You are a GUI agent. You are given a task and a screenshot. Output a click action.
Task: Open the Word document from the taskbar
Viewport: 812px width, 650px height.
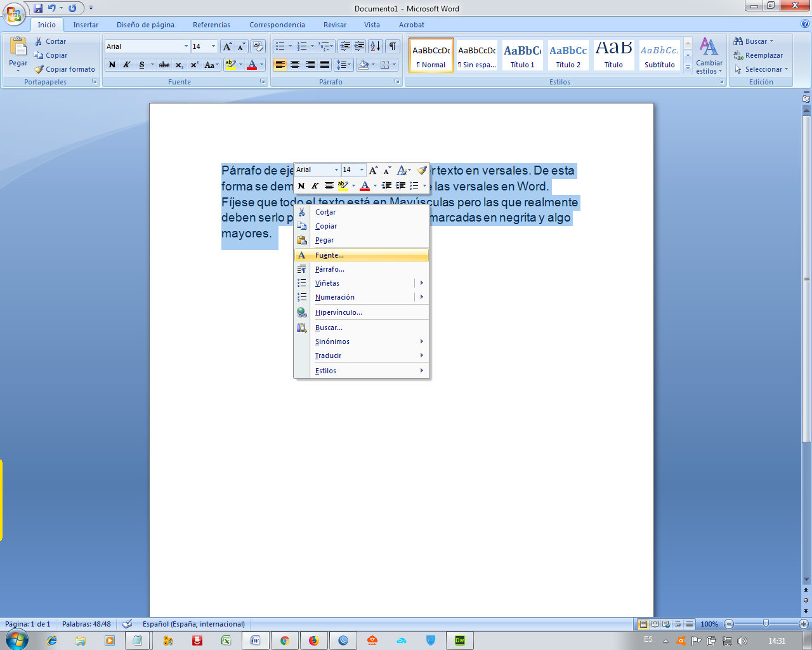coord(256,640)
